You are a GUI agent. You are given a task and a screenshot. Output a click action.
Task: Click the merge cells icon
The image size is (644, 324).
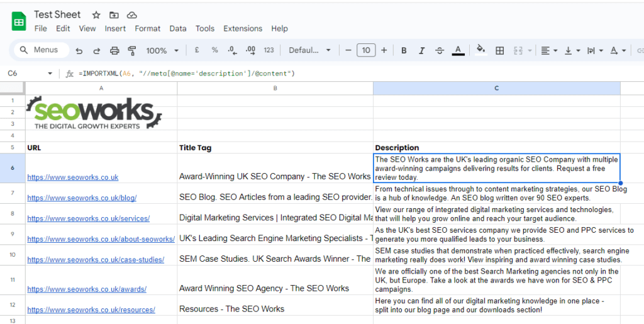click(x=518, y=50)
